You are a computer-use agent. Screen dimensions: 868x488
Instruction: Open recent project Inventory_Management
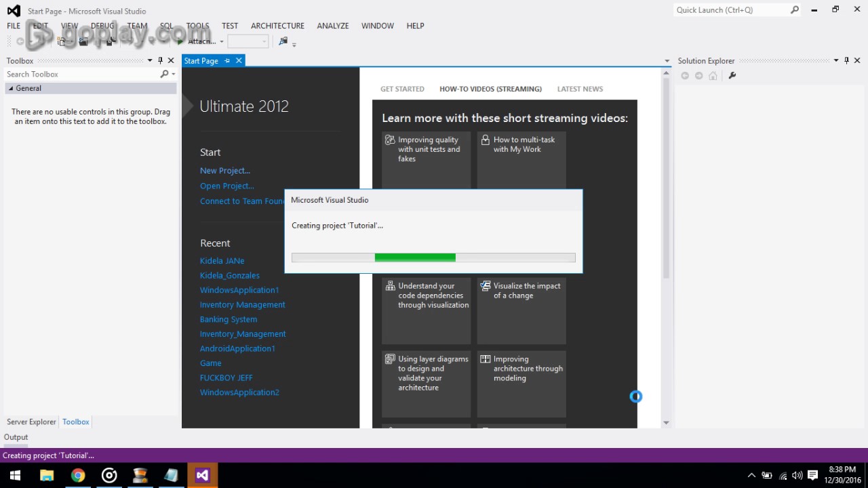pos(243,334)
